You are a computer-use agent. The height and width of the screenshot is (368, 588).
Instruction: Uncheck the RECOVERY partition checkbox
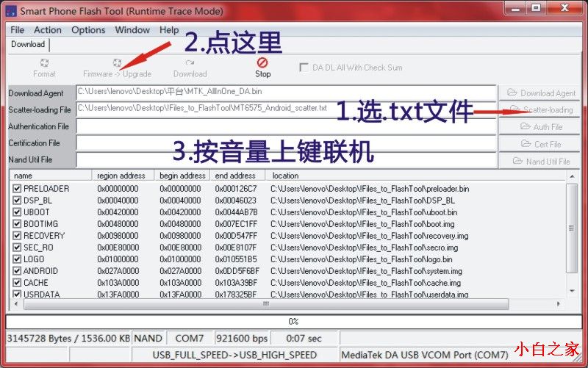coord(17,236)
